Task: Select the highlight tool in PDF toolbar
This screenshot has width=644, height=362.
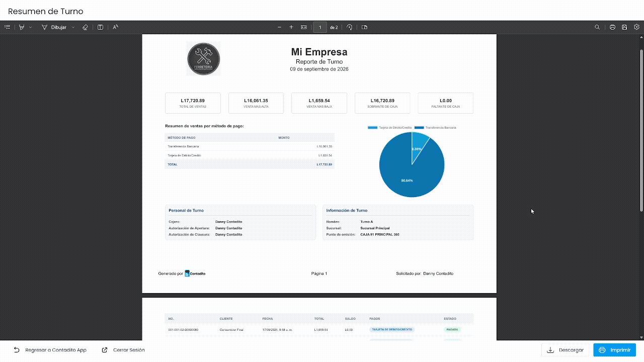Action: (x=22, y=27)
